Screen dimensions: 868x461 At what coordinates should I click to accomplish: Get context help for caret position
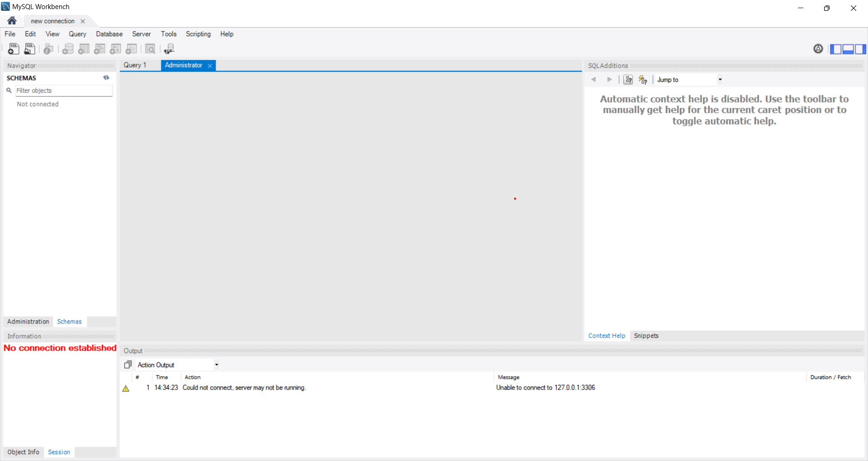click(x=628, y=80)
